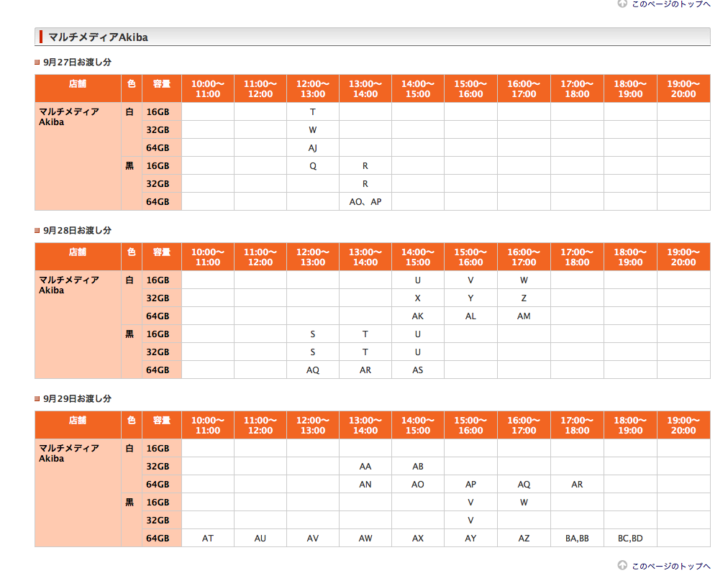
Task: Click cell AZ in the 9月29日 table
Action: click(524, 539)
